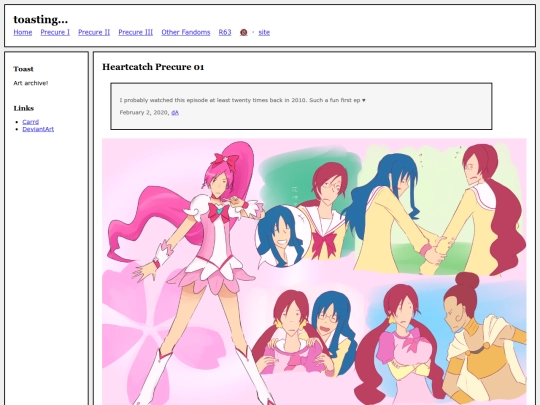Click the 'Toast' sidebar heading
The height and width of the screenshot is (405, 540).
pyautogui.click(x=23, y=69)
